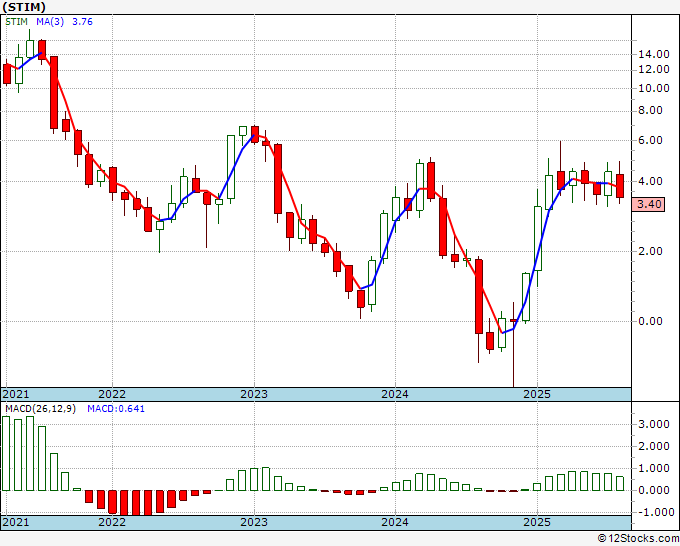Click 2024 on price chart timeline
Screen dimensions: 680x546
395,394
